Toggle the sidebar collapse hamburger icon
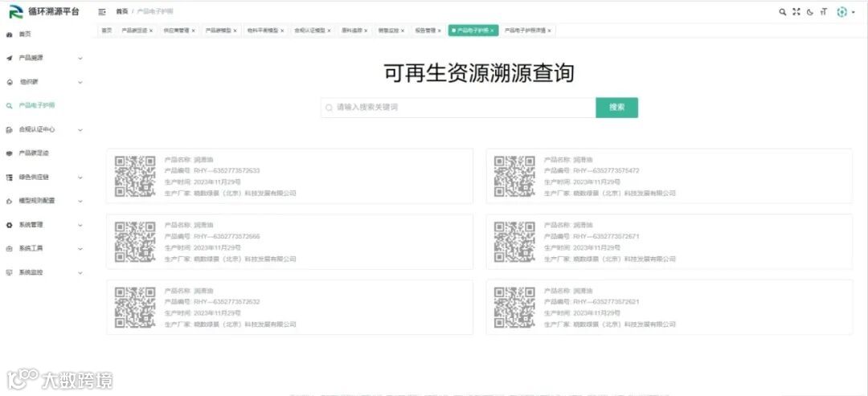 102,11
